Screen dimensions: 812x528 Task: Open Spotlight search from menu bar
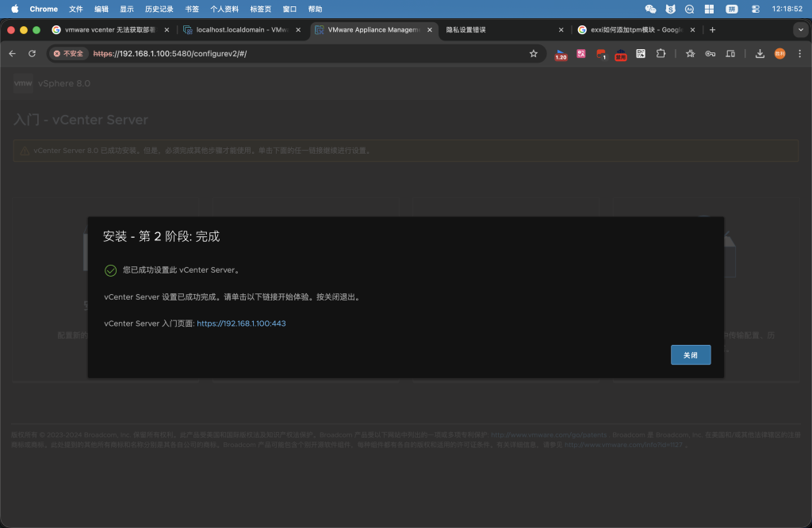(688, 9)
